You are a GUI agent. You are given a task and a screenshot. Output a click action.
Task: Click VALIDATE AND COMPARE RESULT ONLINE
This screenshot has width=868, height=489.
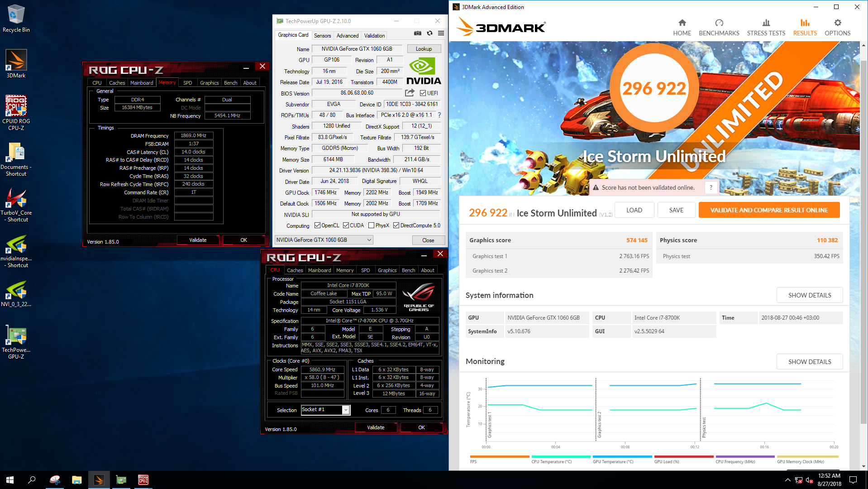(x=768, y=210)
